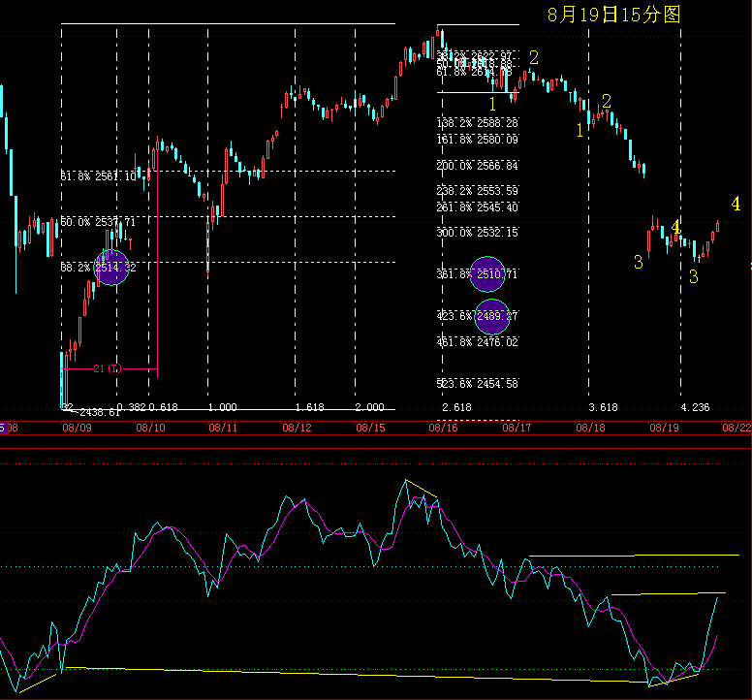Select the 08/22 date on time axis
The image size is (752, 700).
pos(738,427)
